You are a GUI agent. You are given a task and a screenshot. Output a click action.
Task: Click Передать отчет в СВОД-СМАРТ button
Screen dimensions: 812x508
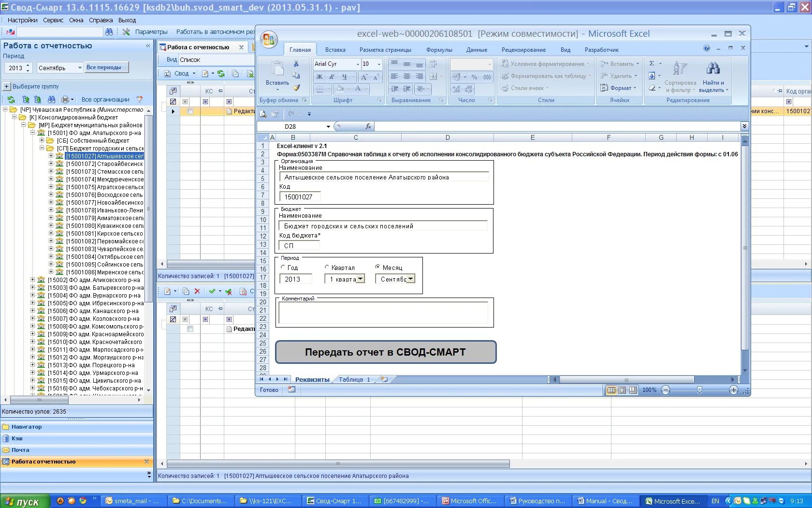click(386, 352)
